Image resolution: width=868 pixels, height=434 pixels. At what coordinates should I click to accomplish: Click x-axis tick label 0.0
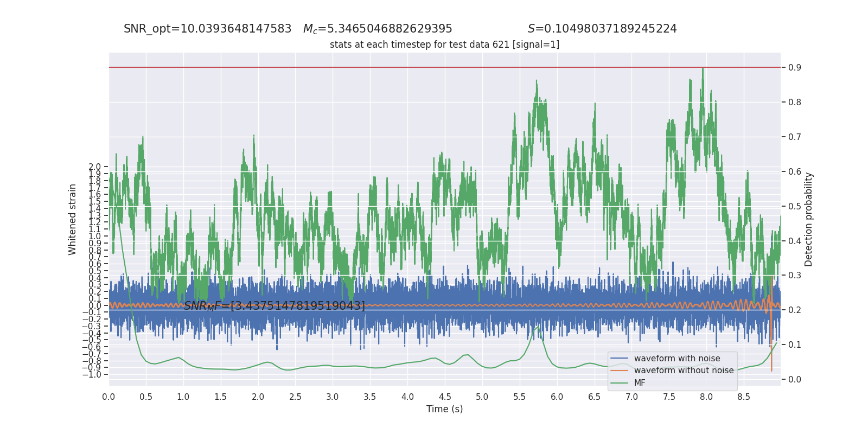pyautogui.click(x=108, y=397)
